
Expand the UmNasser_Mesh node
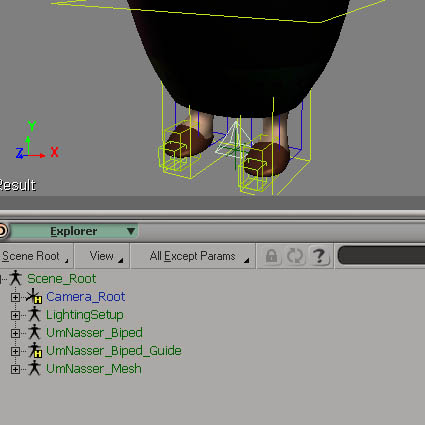point(15,369)
